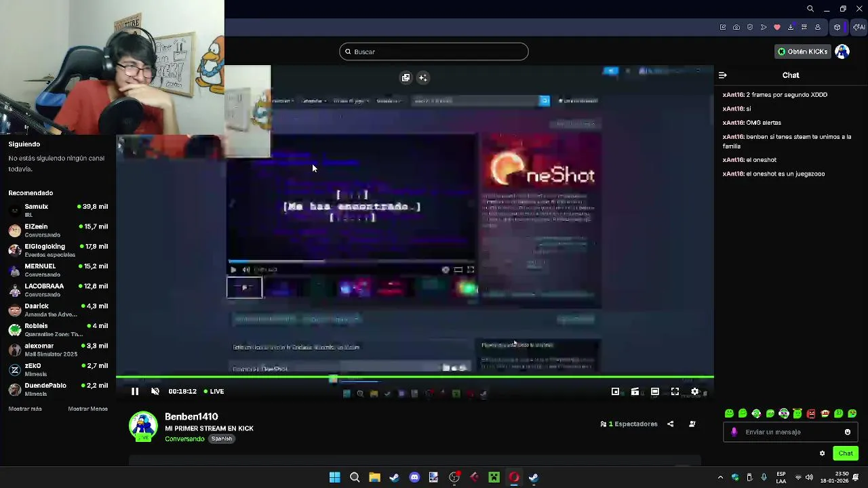Focus the Buscar search field
Screen dimensions: 868x488
[434, 52]
